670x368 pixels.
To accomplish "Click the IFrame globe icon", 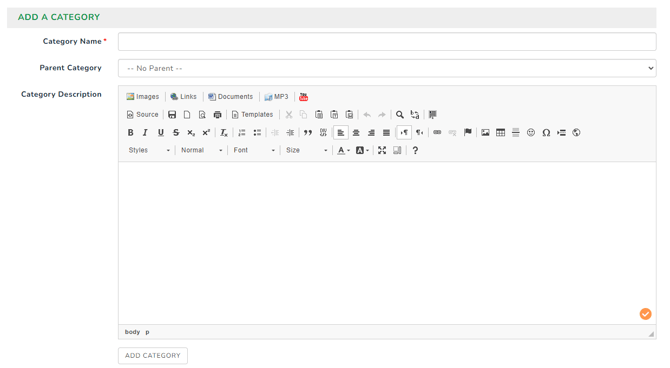I will coord(576,132).
